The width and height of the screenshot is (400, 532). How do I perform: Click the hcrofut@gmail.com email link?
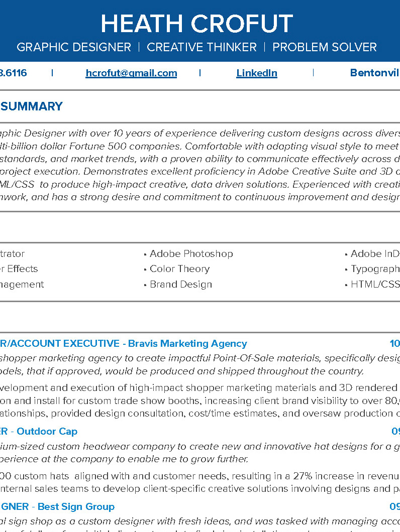click(x=131, y=73)
